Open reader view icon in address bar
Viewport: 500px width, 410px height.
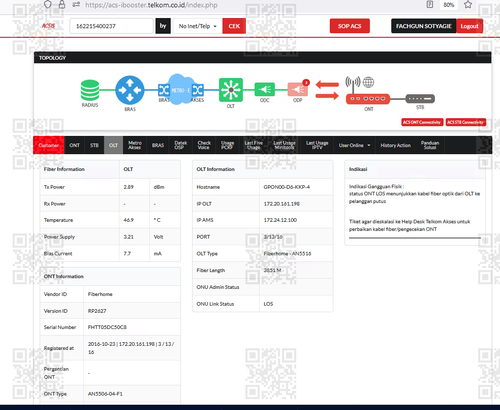(430, 5)
